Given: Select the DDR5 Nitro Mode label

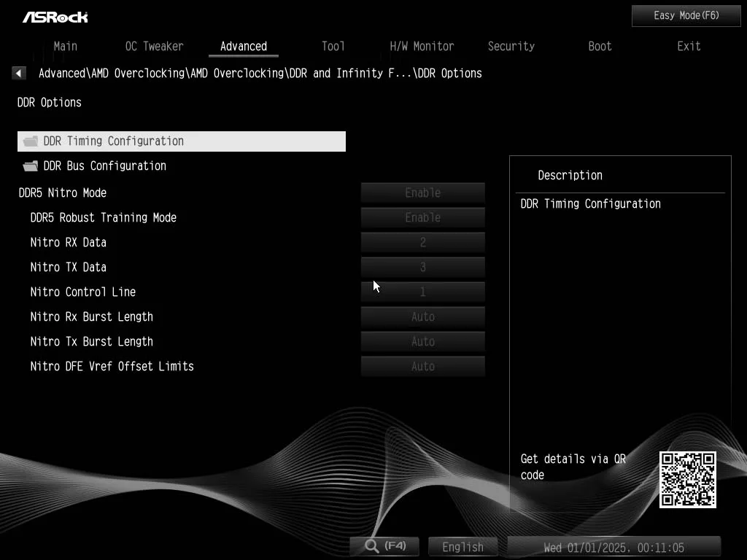Looking at the screenshot, I should pos(63,192).
